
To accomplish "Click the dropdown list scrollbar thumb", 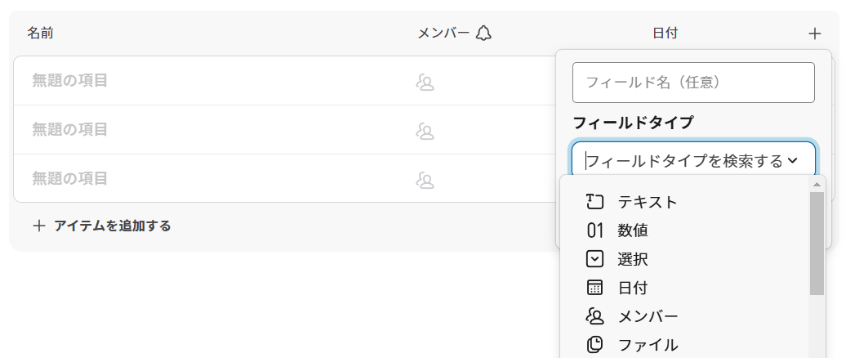I will click(x=817, y=244).
